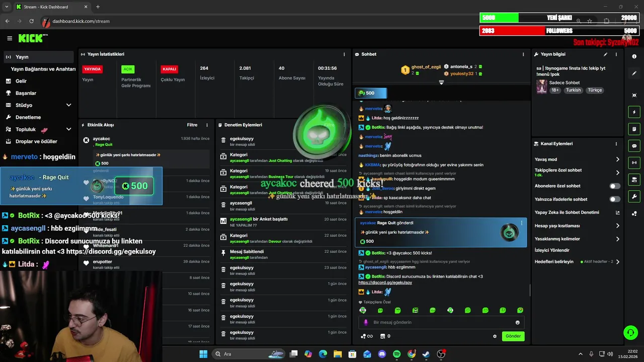Toggle the camera panel icon in sidebar
This screenshot has width=644, height=362.
pos(634,179)
